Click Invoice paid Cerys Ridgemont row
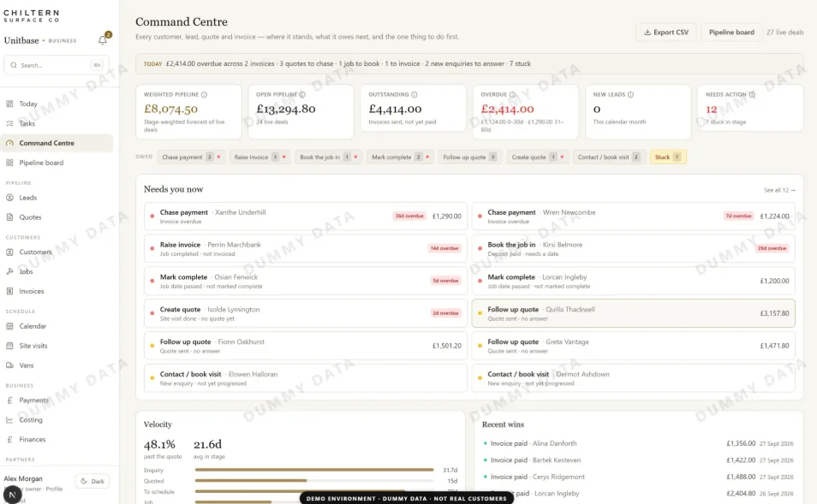The image size is (817, 504). (638, 477)
